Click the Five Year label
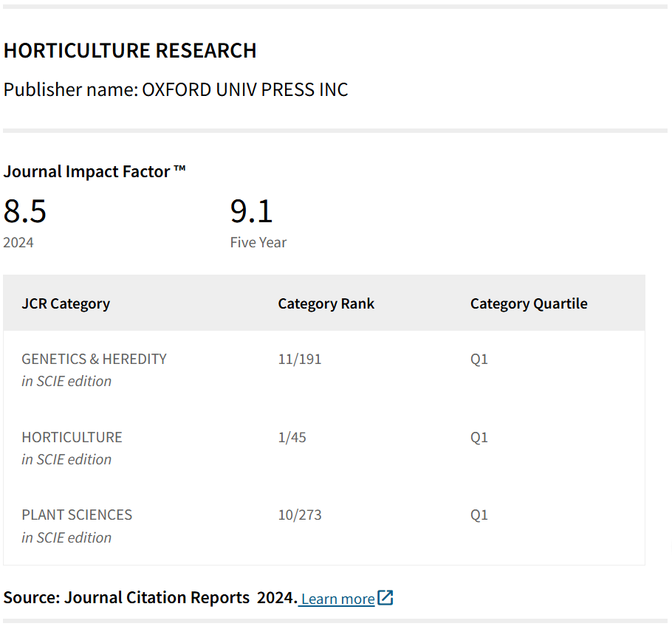This screenshot has width=672, height=629. (258, 242)
